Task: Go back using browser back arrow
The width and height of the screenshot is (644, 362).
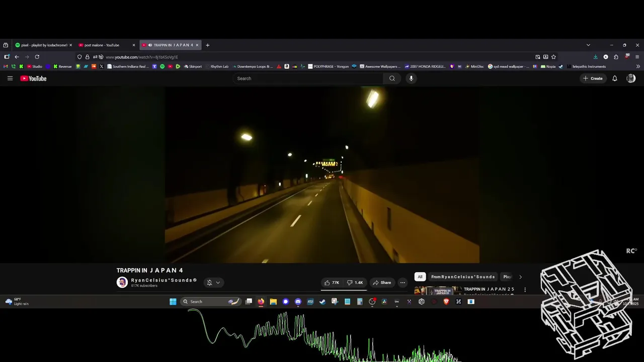Action: tap(17, 57)
